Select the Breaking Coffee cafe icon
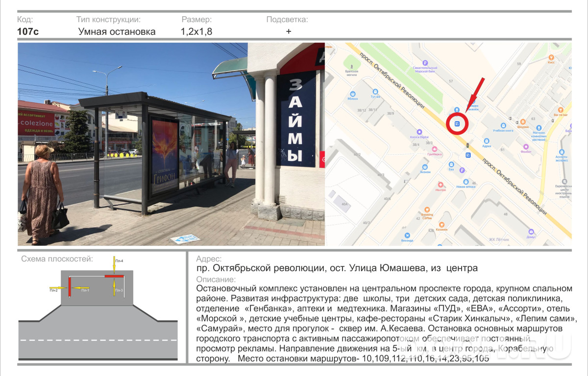Screen dimensions: 588x376 pyautogui.click(x=427, y=209)
